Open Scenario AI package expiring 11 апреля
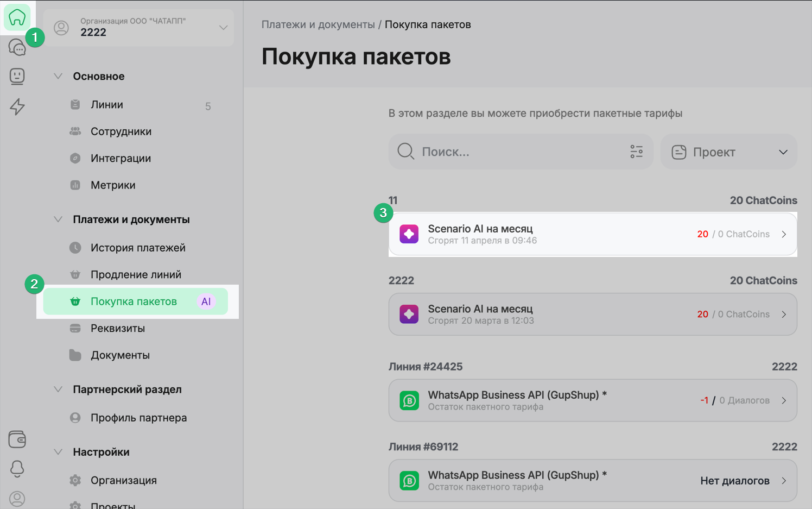 point(592,234)
